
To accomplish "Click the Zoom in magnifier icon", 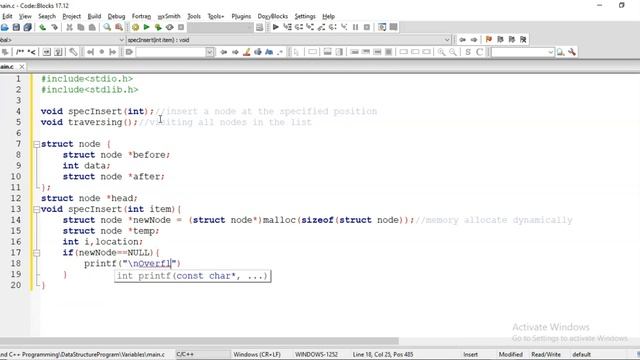I will pyautogui.click(x=441, y=52).
